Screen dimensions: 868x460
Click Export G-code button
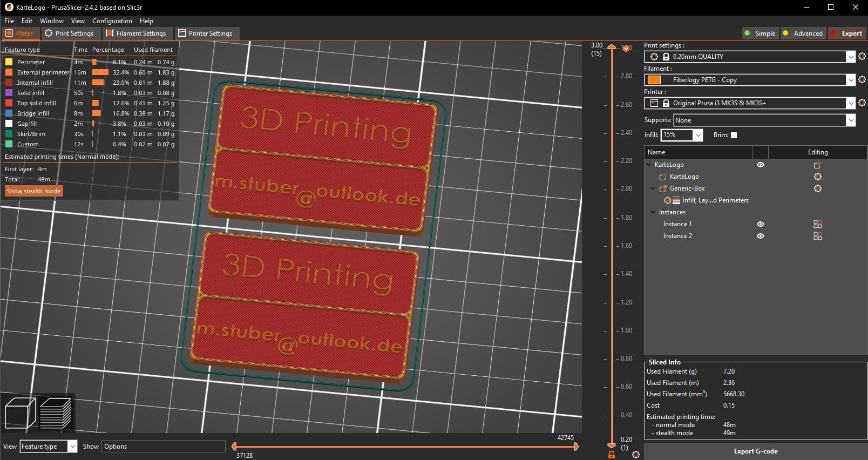[x=756, y=451]
